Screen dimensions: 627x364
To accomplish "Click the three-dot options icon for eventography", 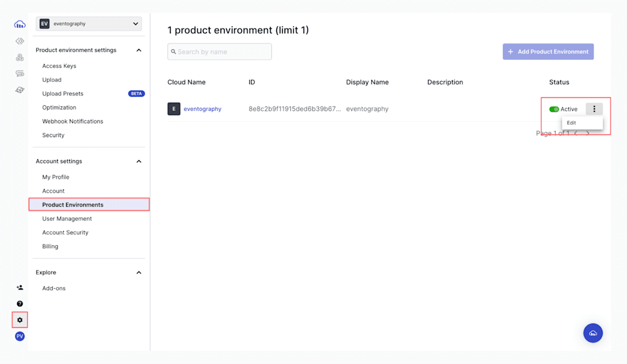I will (x=594, y=109).
